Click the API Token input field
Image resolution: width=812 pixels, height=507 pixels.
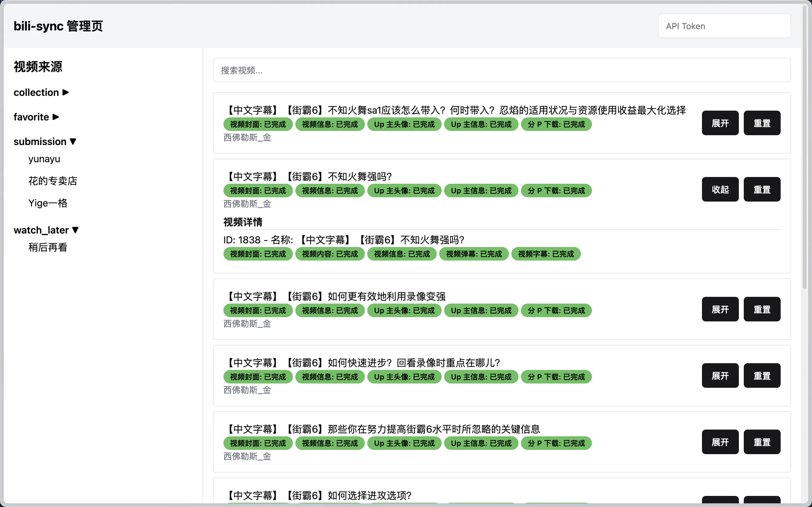coord(724,26)
